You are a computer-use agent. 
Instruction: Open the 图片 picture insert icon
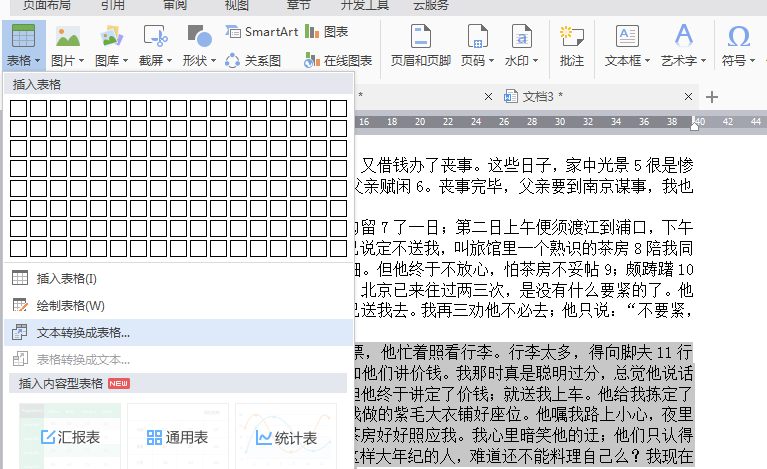pyautogui.click(x=68, y=37)
